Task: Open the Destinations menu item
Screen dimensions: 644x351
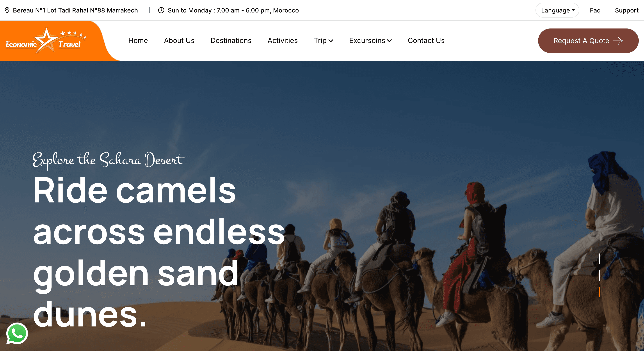Action: (x=231, y=41)
